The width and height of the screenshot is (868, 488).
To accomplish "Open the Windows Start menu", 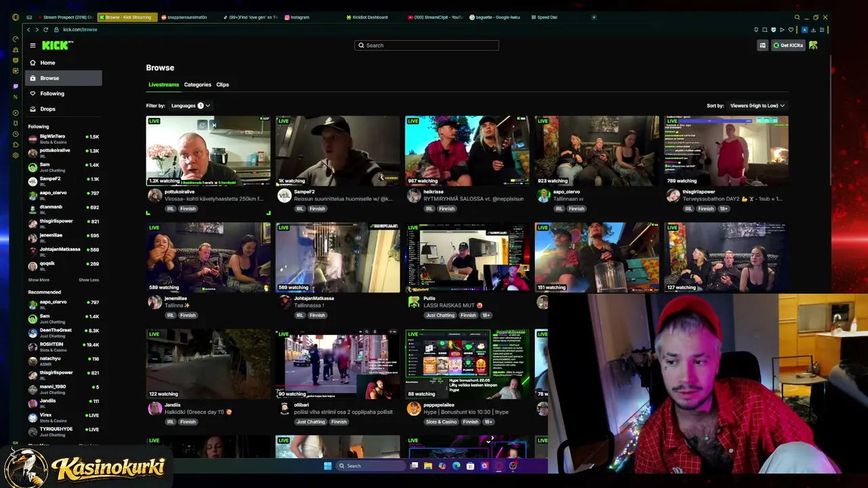I will (x=328, y=466).
